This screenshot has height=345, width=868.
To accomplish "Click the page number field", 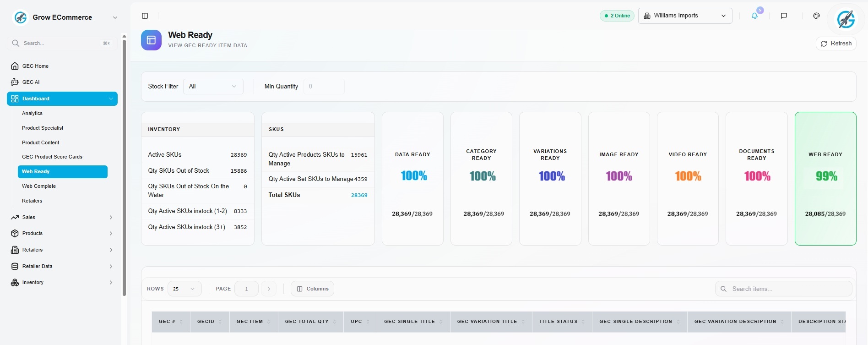I will click(246, 289).
